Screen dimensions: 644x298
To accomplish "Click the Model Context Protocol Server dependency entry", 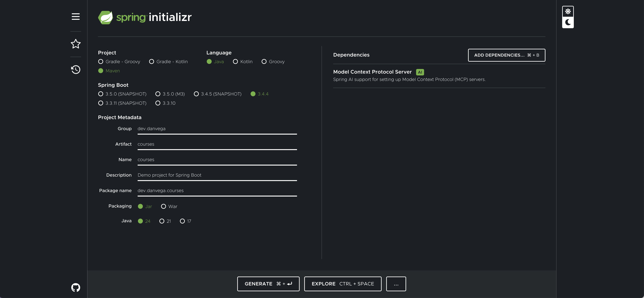I will click(x=372, y=72).
